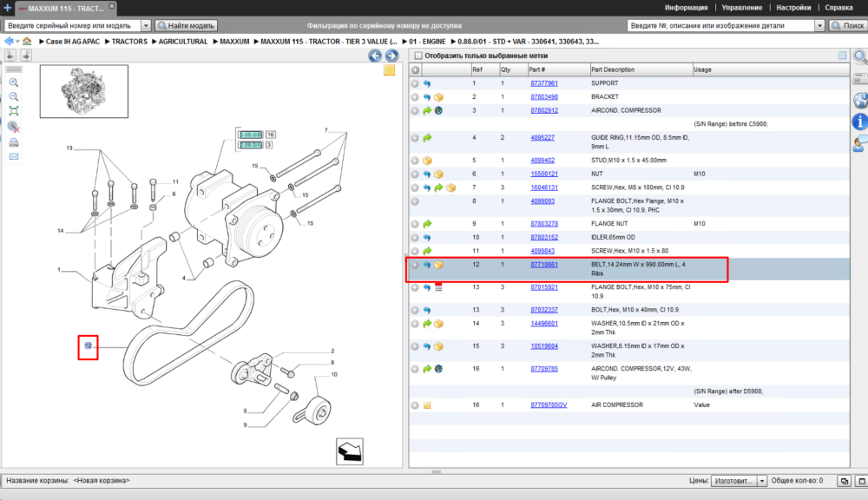Add STUD 4899402 with its plus button
The image size is (868, 500).
click(x=415, y=161)
